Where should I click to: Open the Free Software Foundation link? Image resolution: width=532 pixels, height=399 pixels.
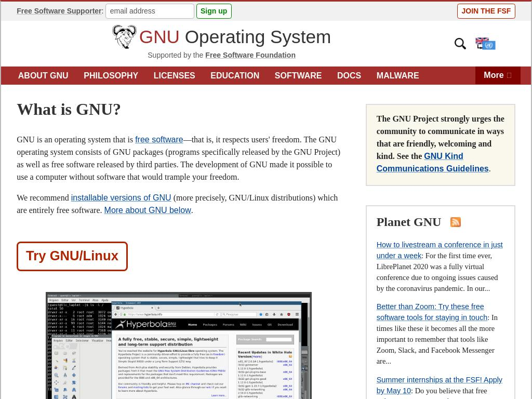(x=250, y=55)
